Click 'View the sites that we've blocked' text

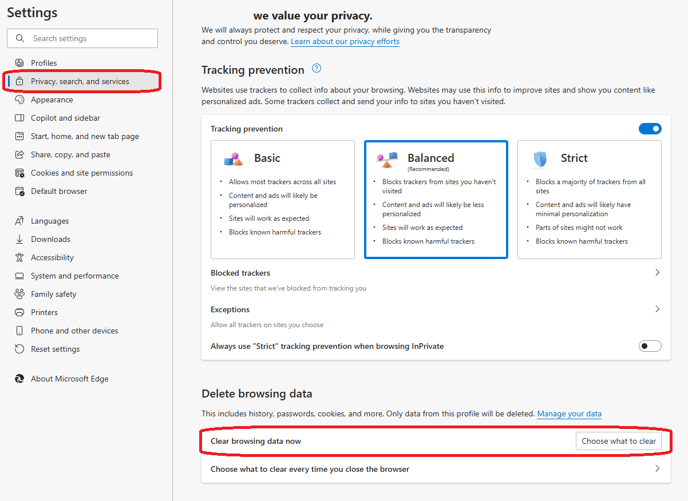coord(288,288)
